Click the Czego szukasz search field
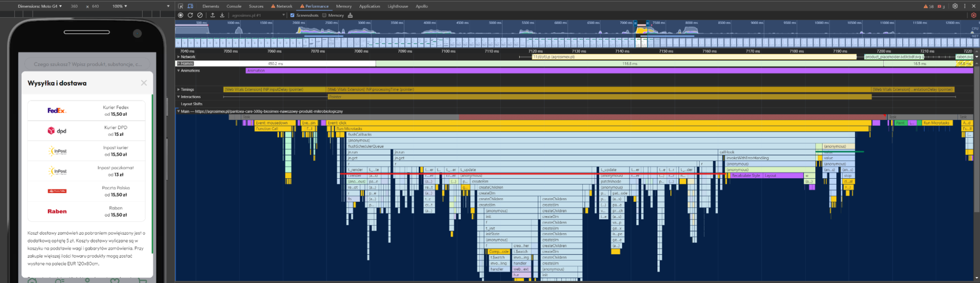Image resolution: width=980 pixels, height=283 pixels. click(x=87, y=64)
